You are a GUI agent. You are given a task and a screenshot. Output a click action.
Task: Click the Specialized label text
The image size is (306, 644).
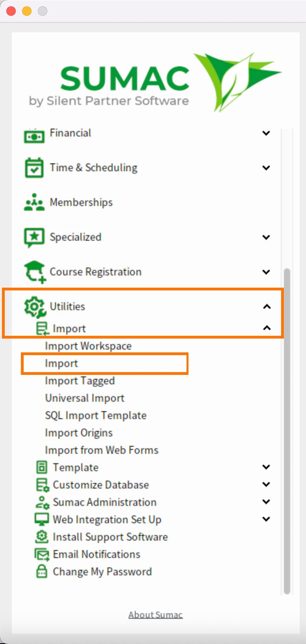[76, 237]
